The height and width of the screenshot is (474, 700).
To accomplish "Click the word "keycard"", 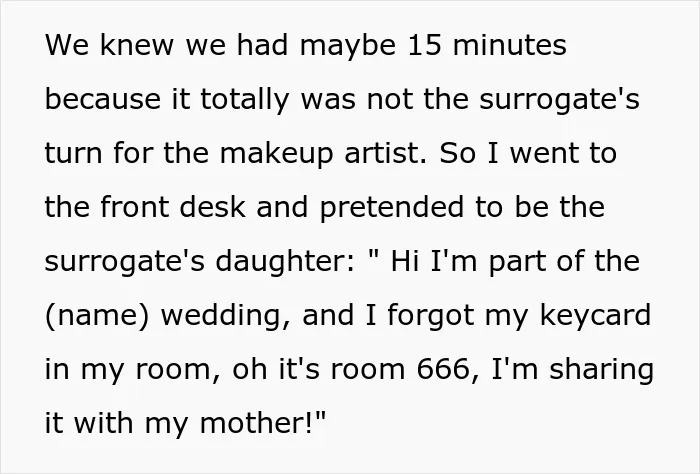I will coord(595,316).
